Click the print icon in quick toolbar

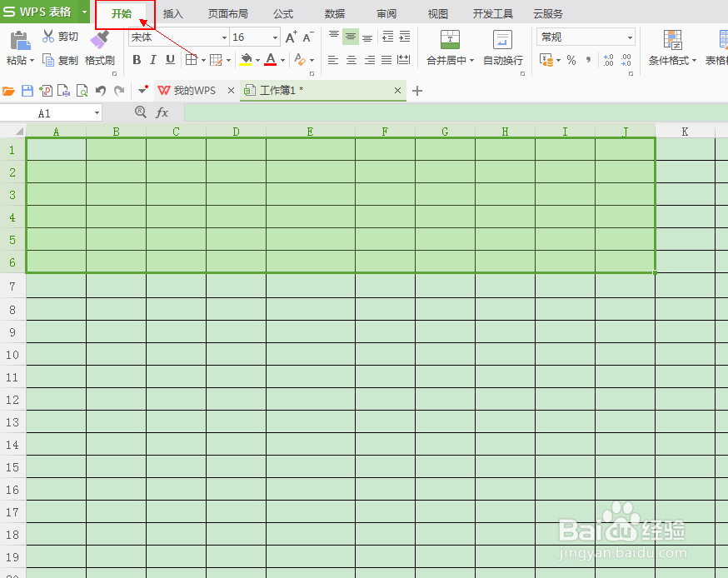point(63,91)
